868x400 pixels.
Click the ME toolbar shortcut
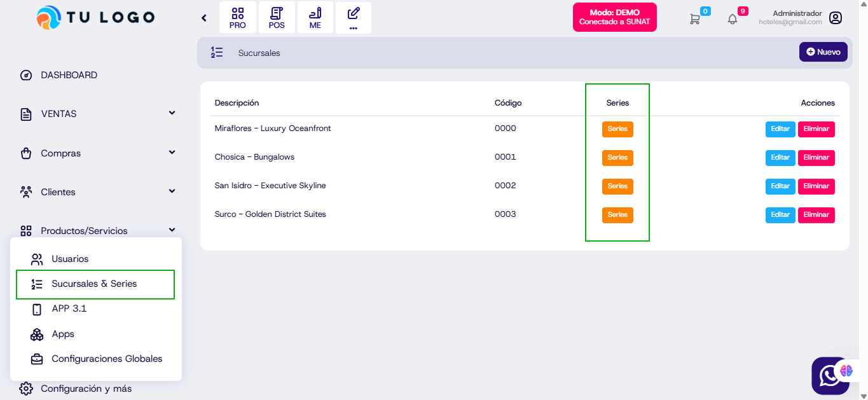pos(315,18)
